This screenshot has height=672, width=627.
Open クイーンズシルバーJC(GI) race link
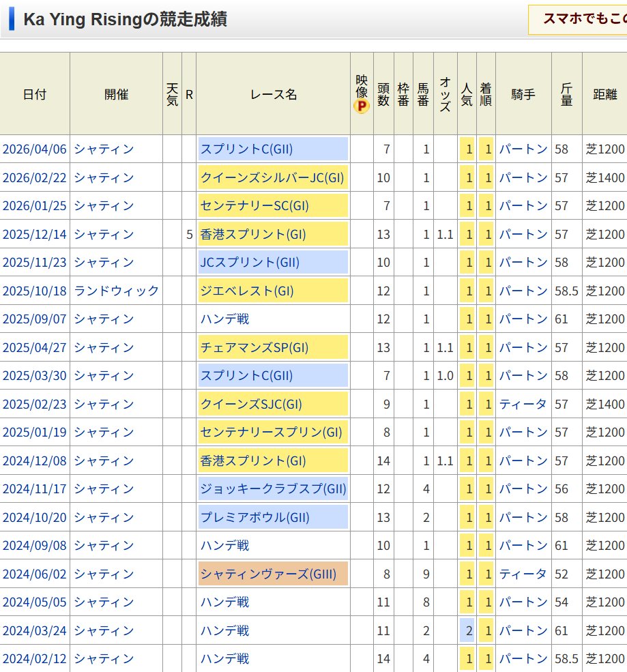click(272, 177)
